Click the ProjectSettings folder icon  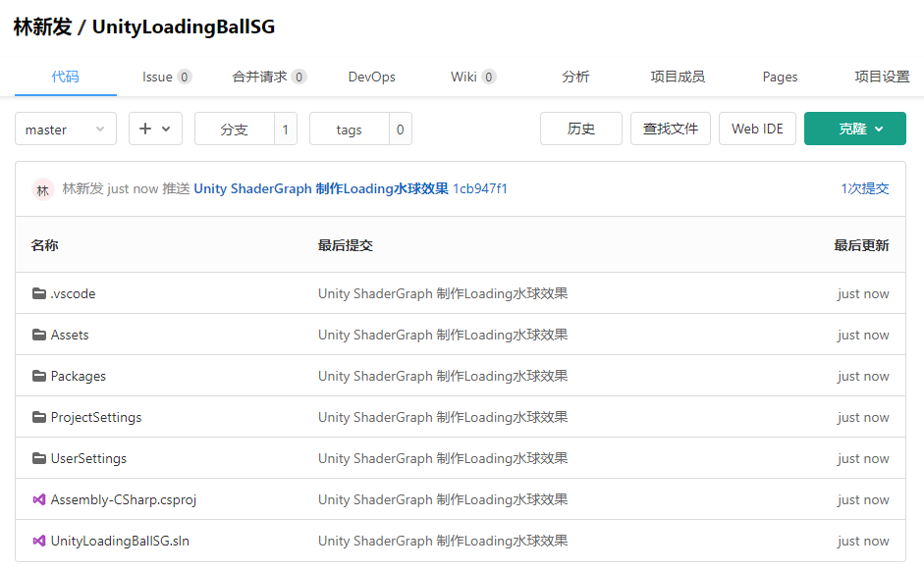tap(39, 417)
